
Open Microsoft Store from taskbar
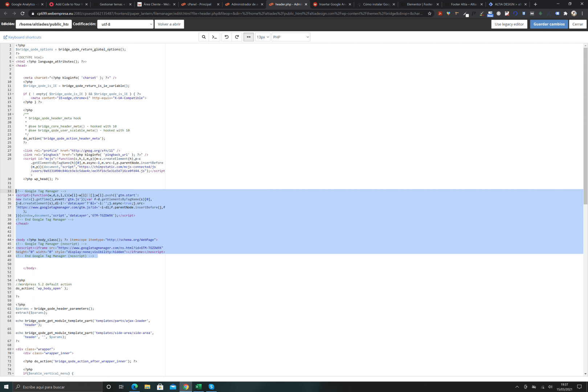click(x=160, y=387)
